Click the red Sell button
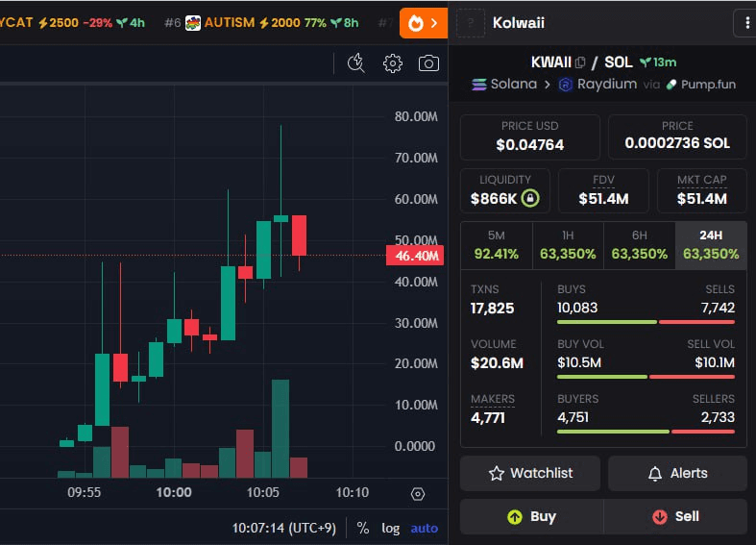 click(x=675, y=516)
